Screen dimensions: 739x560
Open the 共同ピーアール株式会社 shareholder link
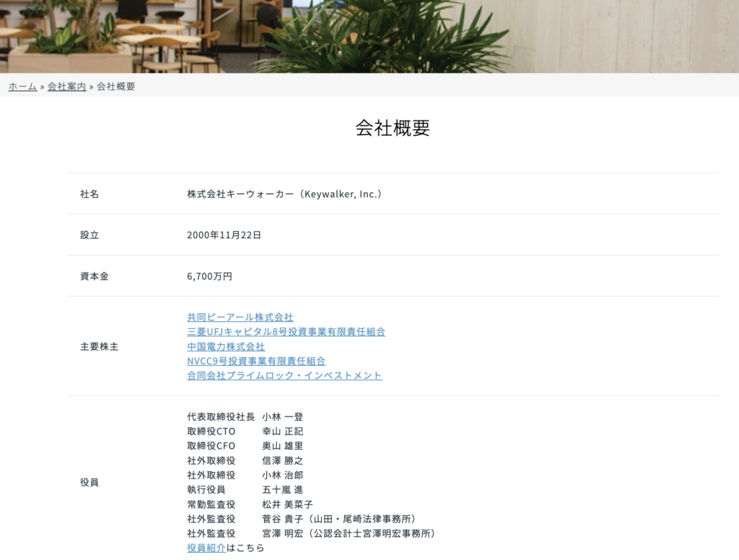point(239,317)
